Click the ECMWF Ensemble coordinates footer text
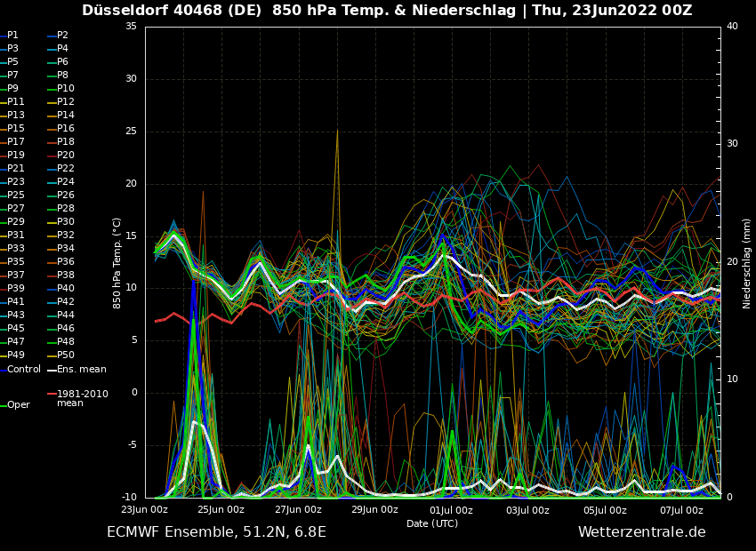756x551 pixels. pyautogui.click(x=216, y=532)
